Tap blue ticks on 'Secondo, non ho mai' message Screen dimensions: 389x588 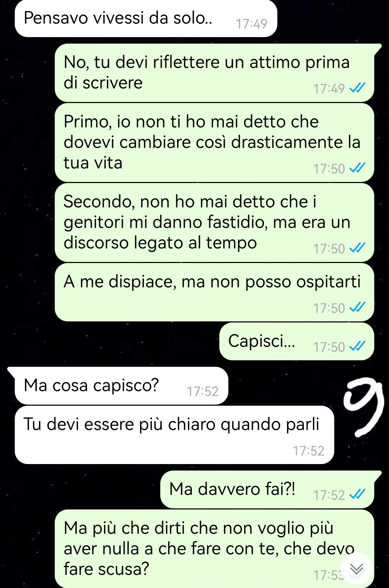(358, 249)
